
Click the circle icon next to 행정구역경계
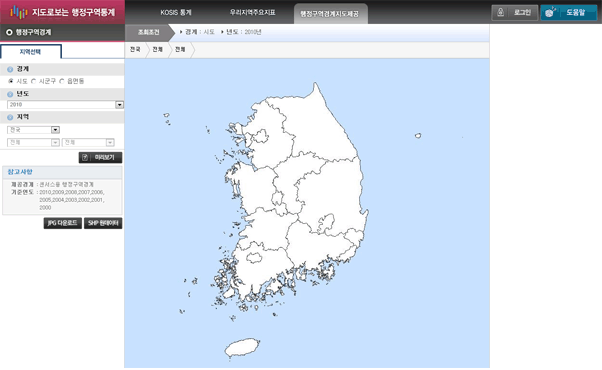(x=9, y=32)
